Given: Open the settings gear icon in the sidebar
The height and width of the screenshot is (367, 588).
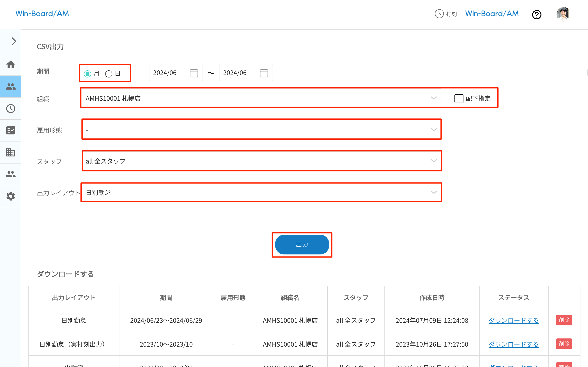Looking at the screenshot, I should point(11,196).
